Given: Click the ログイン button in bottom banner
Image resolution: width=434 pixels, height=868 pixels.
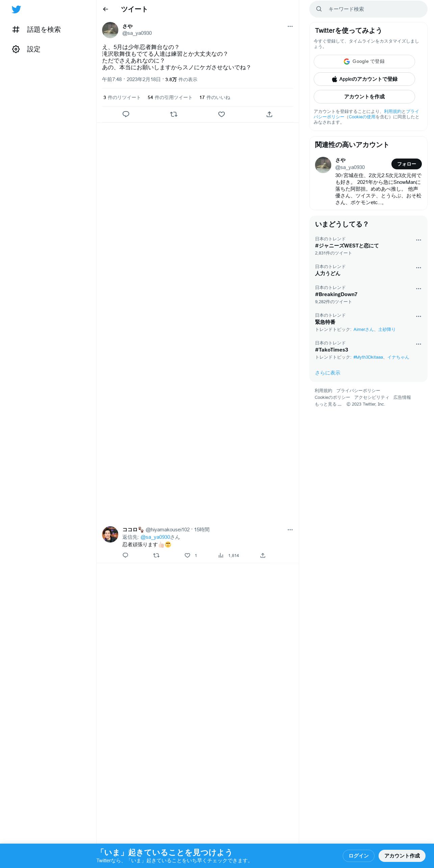Looking at the screenshot, I should (x=358, y=856).
